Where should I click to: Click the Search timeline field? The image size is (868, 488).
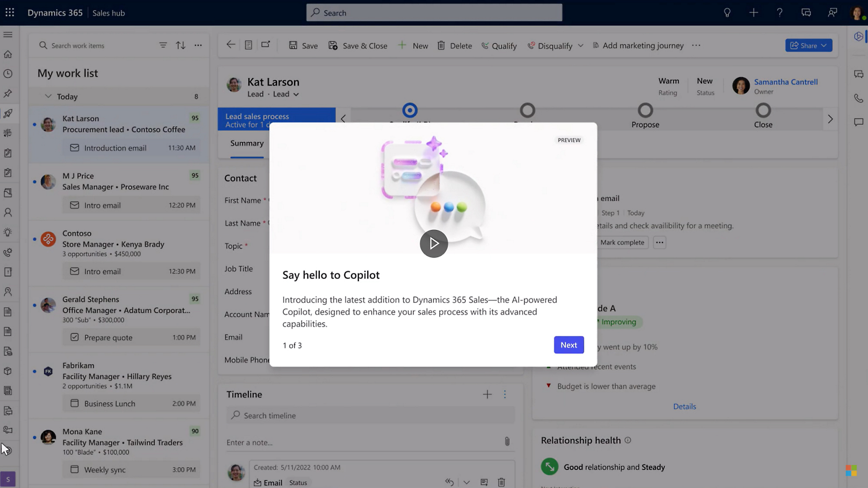click(371, 416)
